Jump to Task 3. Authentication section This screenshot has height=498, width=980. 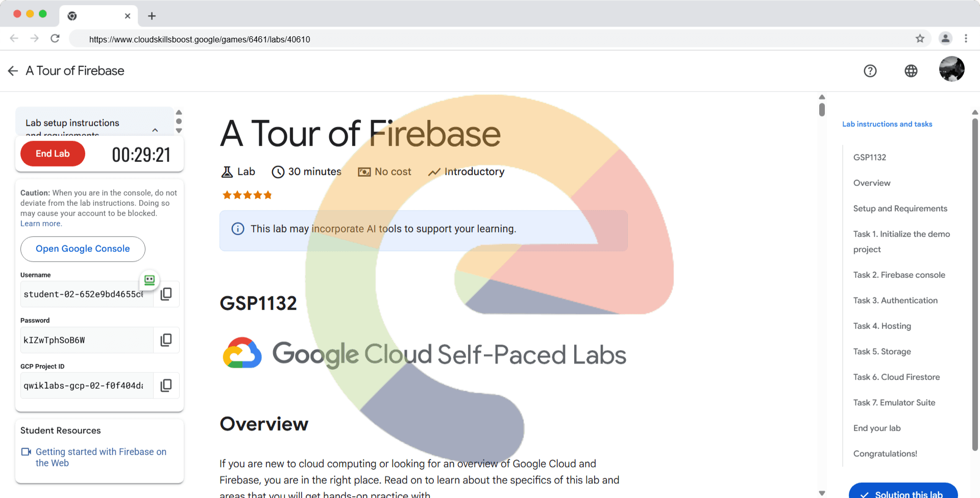pyautogui.click(x=895, y=300)
